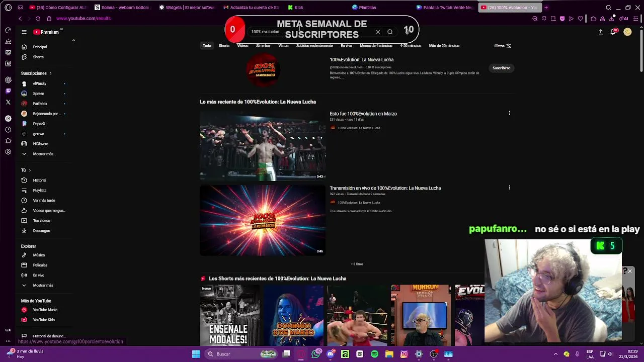Viewport: 644px width, 362px height.
Task: Click the YouTube Premium logo
Action: (x=46, y=32)
